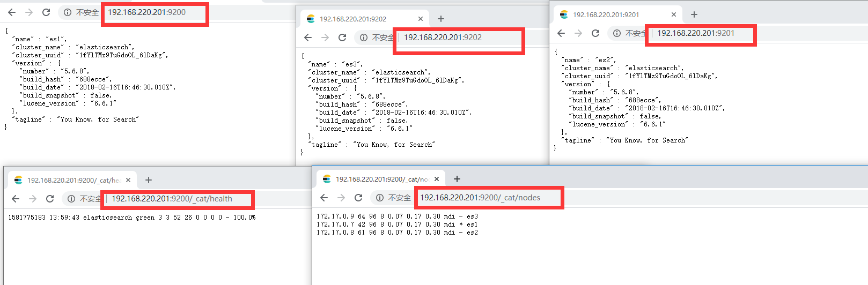Go forward in the 9200 browser window

(x=29, y=12)
